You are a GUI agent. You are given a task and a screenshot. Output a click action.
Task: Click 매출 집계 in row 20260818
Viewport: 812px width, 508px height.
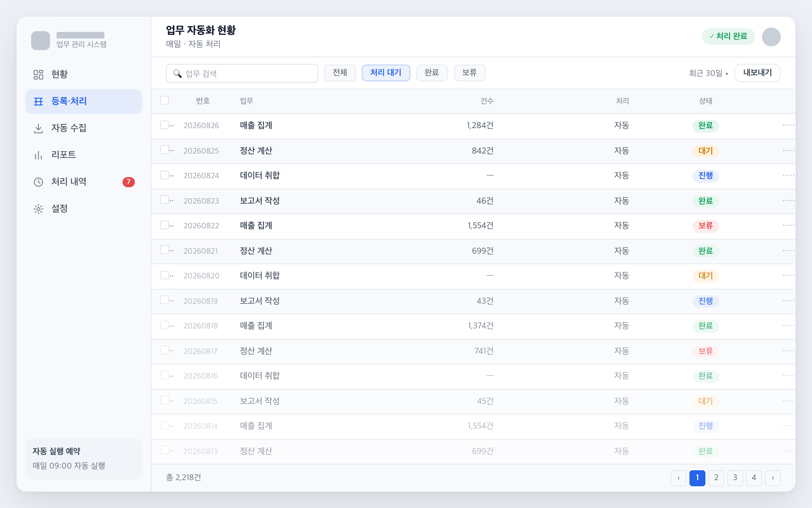256,326
